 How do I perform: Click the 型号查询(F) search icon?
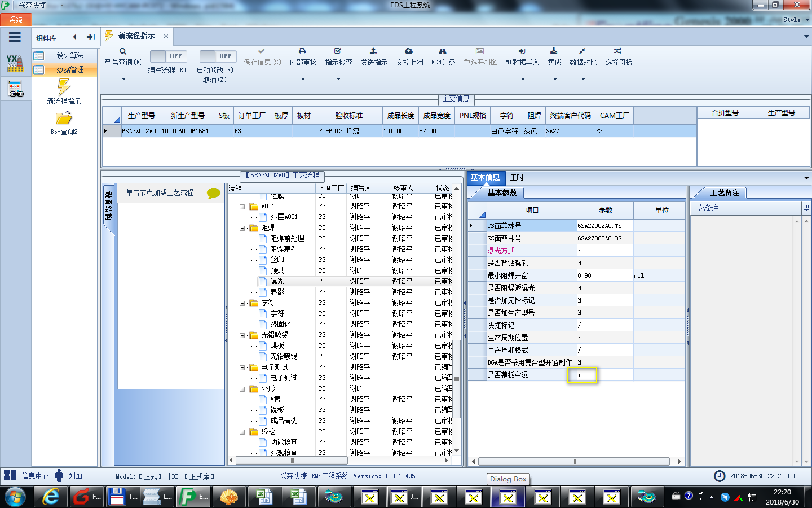123,51
